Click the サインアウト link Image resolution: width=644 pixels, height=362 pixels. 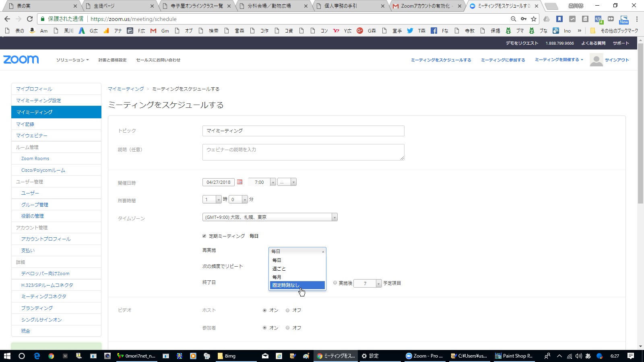pyautogui.click(x=617, y=60)
